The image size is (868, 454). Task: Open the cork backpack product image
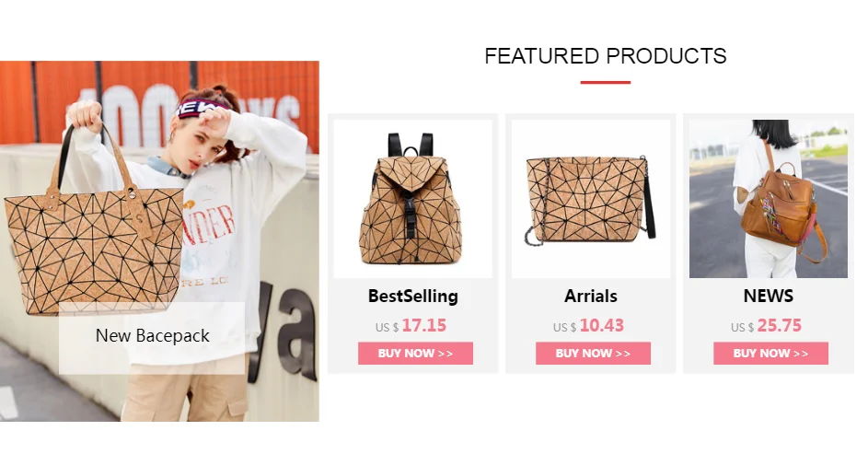tap(413, 199)
